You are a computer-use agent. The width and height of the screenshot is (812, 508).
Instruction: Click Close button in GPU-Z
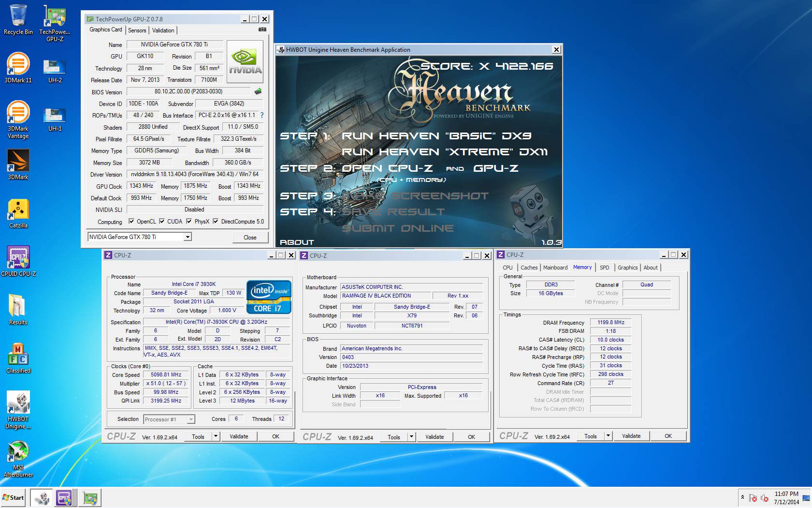coord(250,237)
